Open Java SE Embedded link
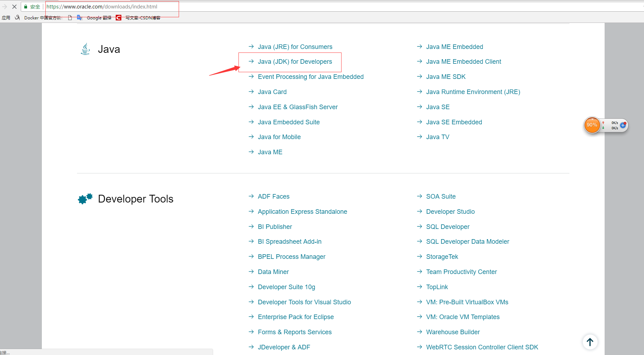The width and height of the screenshot is (644, 355). pyautogui.click(x=454, y=122)
